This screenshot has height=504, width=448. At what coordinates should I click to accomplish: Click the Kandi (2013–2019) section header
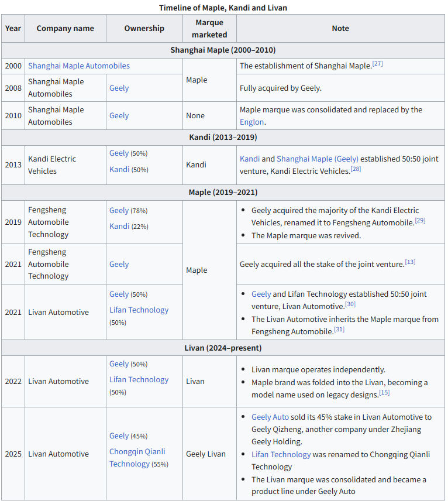[223, 138]
